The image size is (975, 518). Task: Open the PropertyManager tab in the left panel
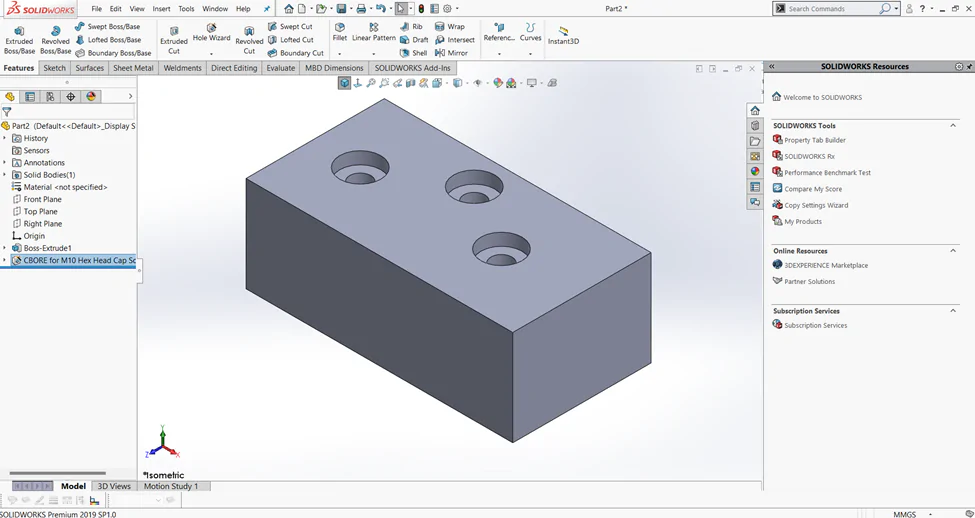tap(30, 96)
